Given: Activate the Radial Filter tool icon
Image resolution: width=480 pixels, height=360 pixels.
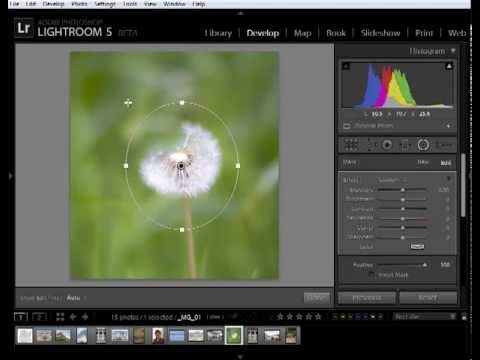Looking at the screenshot, I should click(423, 145).
